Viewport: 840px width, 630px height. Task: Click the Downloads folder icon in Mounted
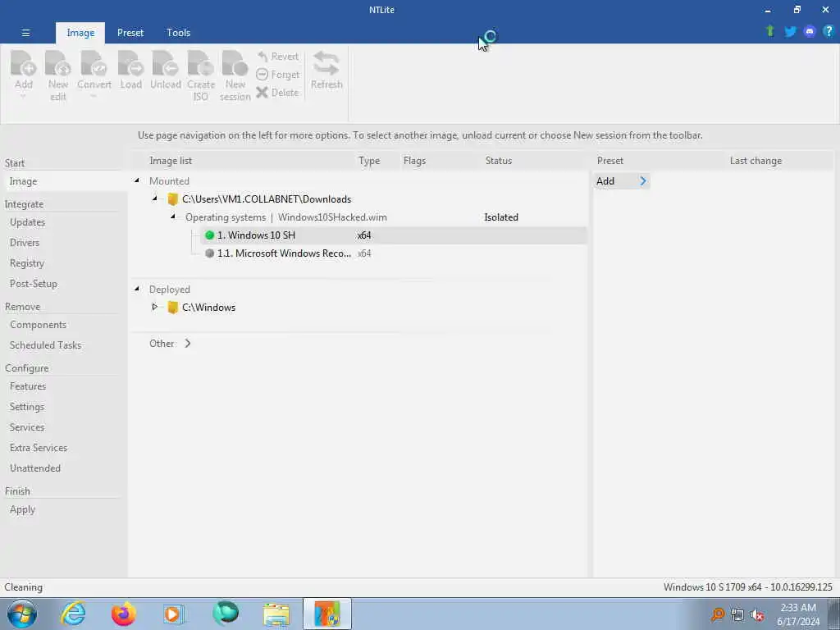pos(172,199)
